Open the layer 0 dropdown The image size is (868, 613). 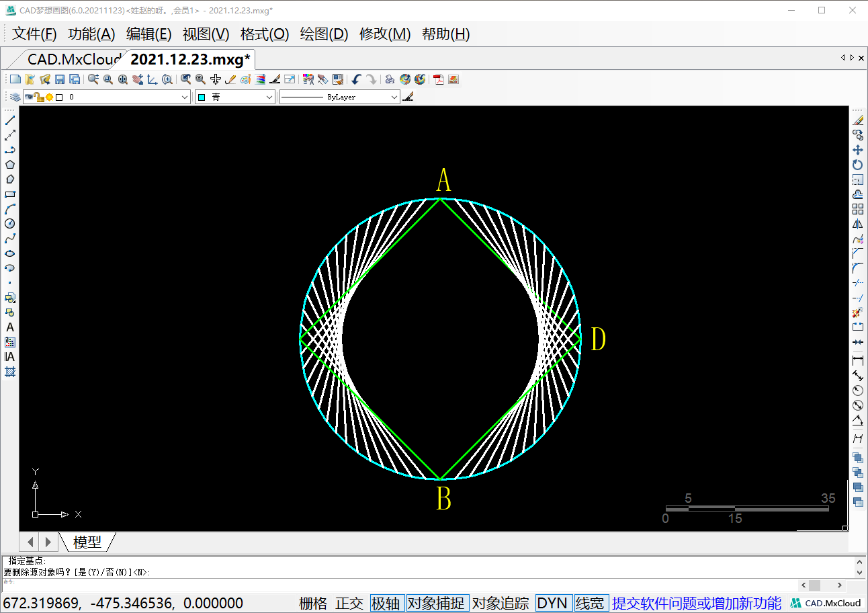[185, 97]
